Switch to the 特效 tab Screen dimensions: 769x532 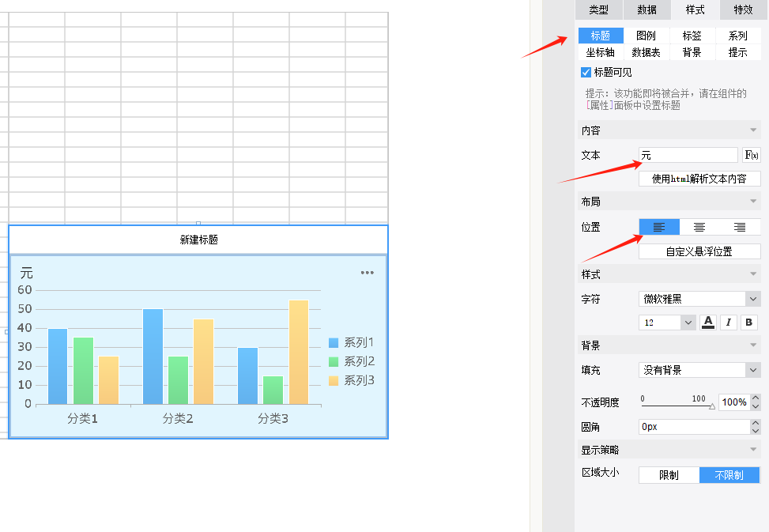click(743, 9)
